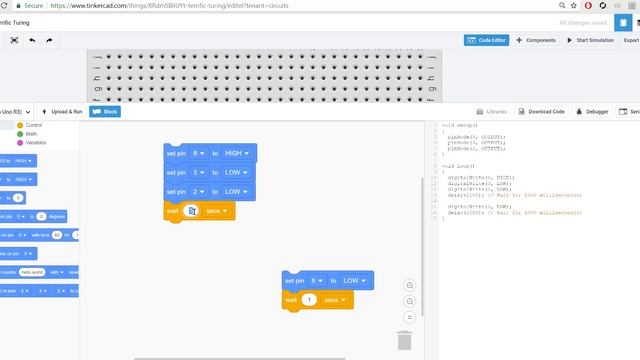The image size is (640, 360).
Task: Click the Libraries drawer icon
Action: [x=480, y=111]
